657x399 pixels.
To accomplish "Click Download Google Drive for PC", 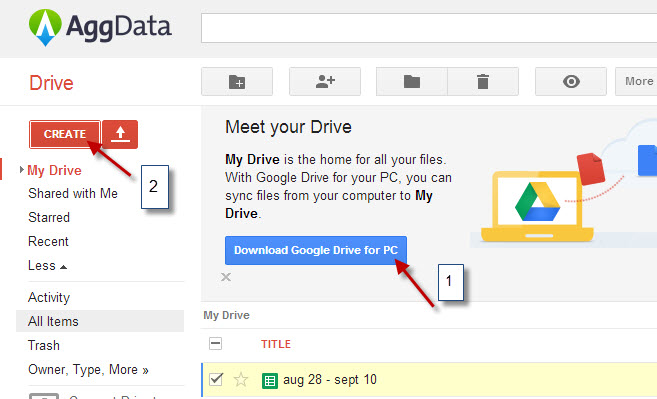I will tap(316, 250).
